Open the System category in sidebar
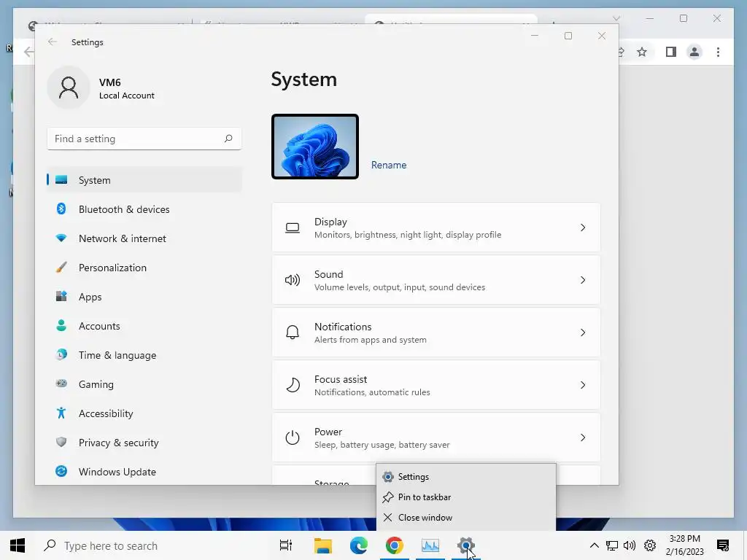Image resolution: width=747 pixels, height=560 pixels. pyautogui.click(x=144, y=180)
